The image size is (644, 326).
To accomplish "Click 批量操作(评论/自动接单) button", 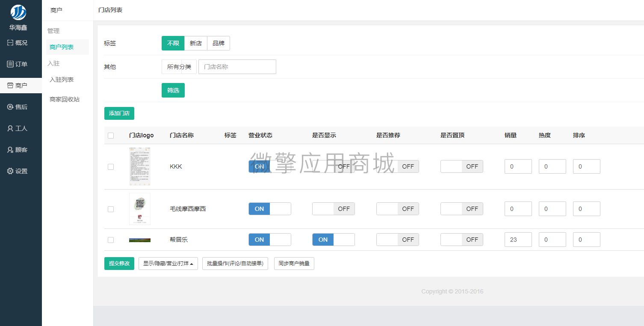I will click(235, 264).
